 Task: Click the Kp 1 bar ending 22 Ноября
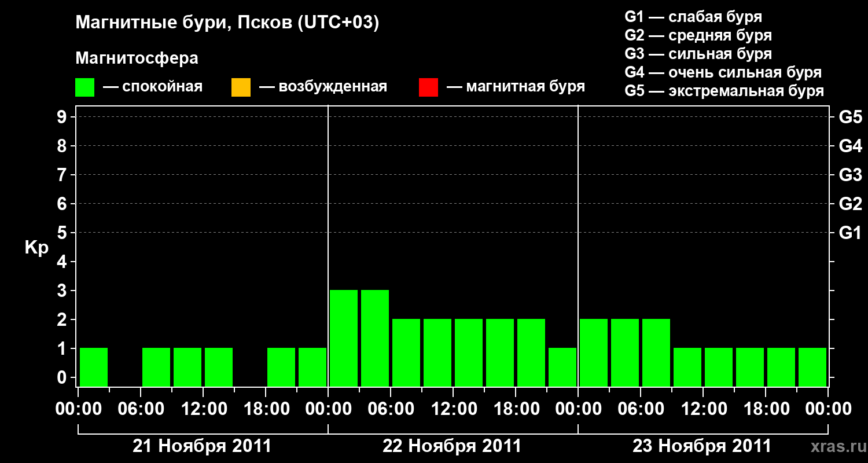pyautogui.click(x=562, y=367)
